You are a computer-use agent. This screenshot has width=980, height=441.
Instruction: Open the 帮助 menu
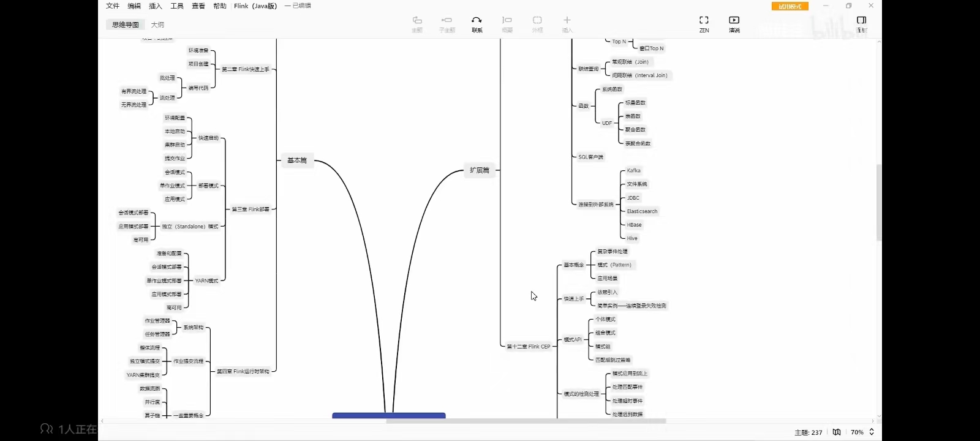220,6
